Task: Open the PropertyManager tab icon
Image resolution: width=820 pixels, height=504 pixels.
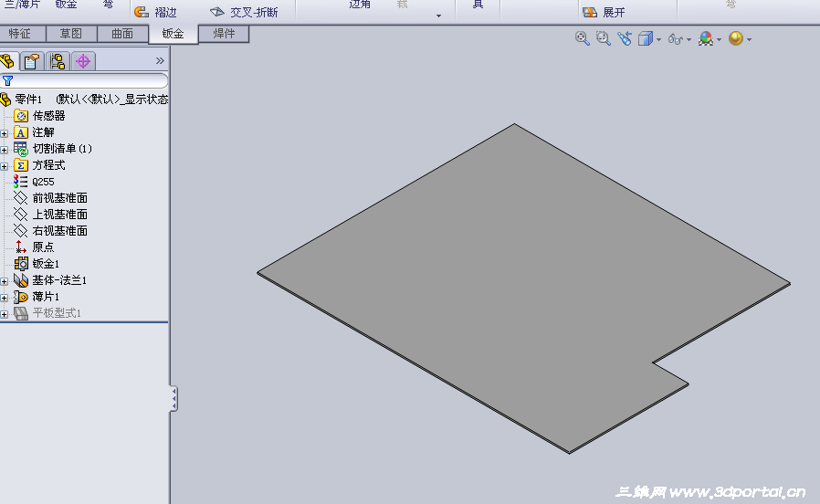Action: (x=31, y=61)
